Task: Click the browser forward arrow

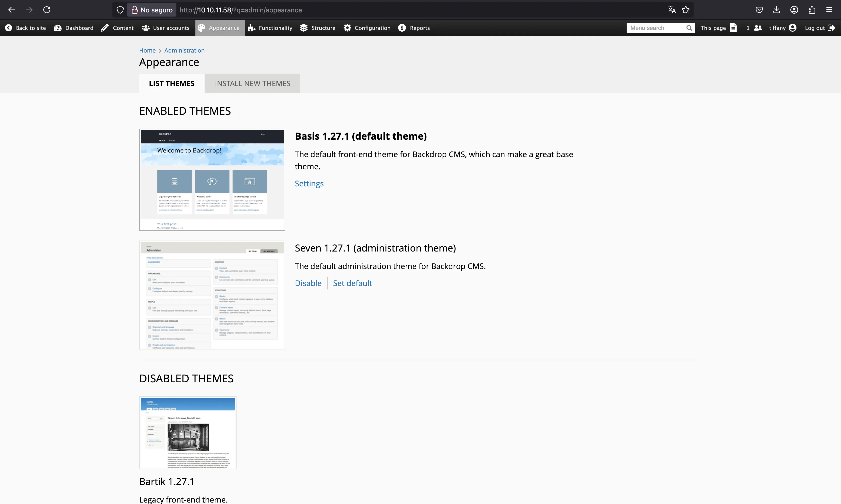Action: click(x=29, y=10)
